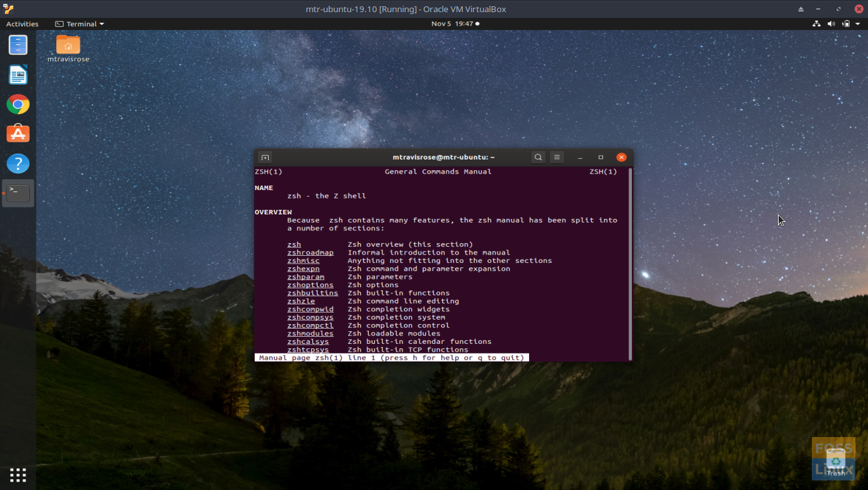Open the terminal hamburger menu
The height and width of the screenshot is (490, 868).
coord(557,157)
